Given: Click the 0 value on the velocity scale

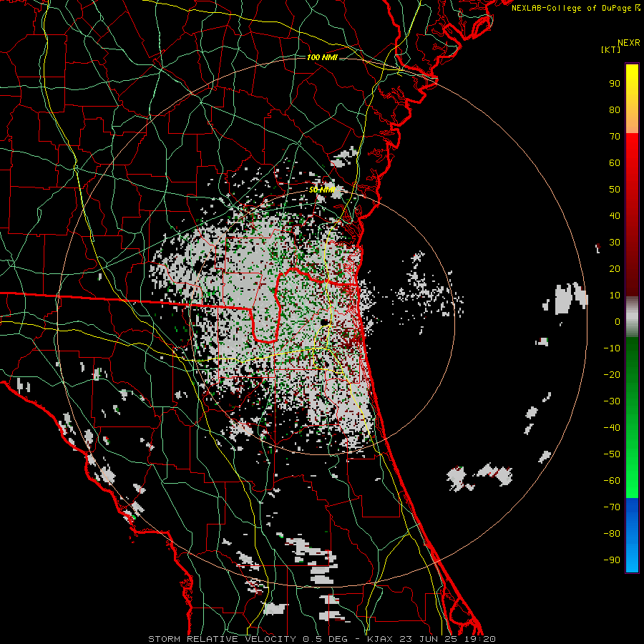Looking at the screenshot, I should click(618, 322).
